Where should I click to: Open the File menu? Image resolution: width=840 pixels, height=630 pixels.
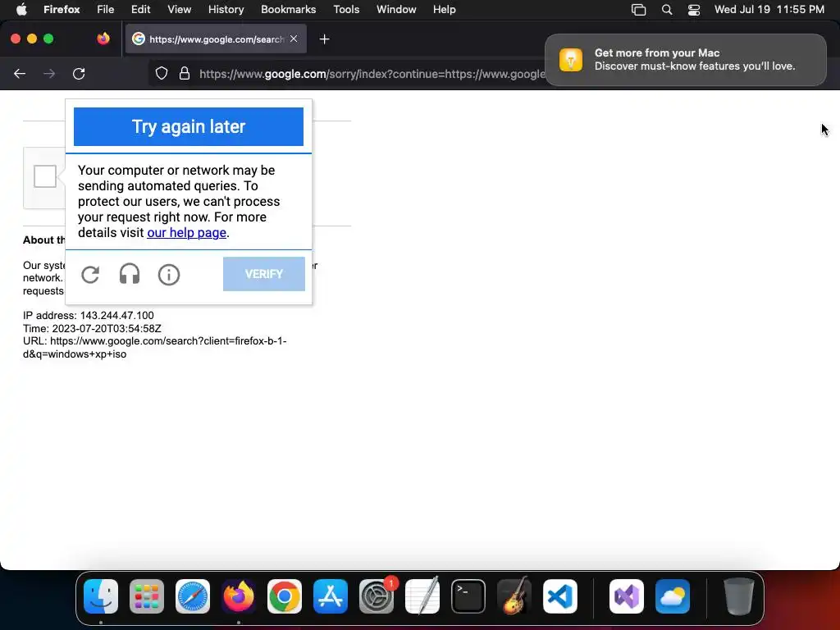click(x=105, y=9)
